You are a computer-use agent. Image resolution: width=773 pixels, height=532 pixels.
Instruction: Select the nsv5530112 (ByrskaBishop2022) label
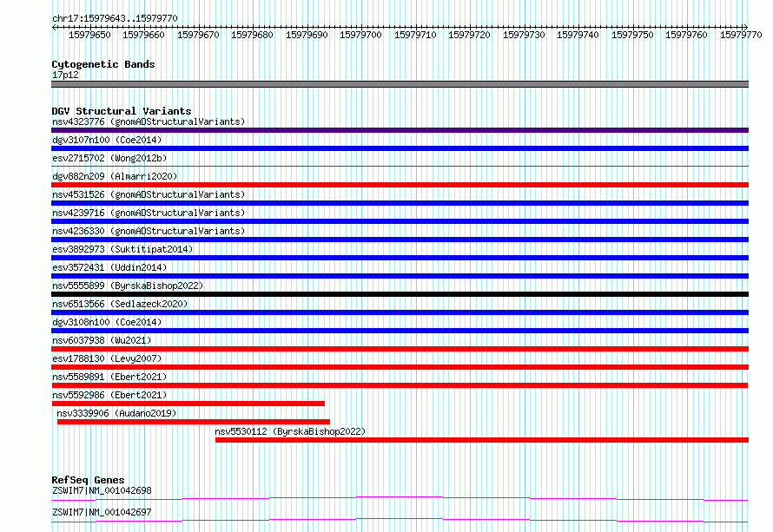pyautogui.click(x=290, y=431)
